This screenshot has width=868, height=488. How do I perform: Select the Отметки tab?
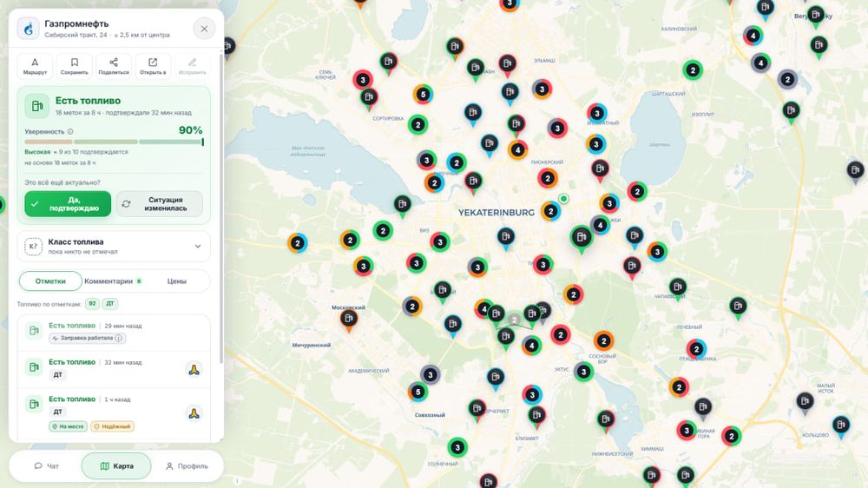(50, 281)
